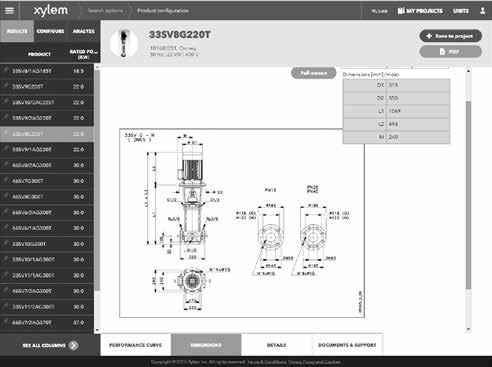Click the wrench icon beside 33SV9G220T
The image size is (492, 367).
(6, 86)
